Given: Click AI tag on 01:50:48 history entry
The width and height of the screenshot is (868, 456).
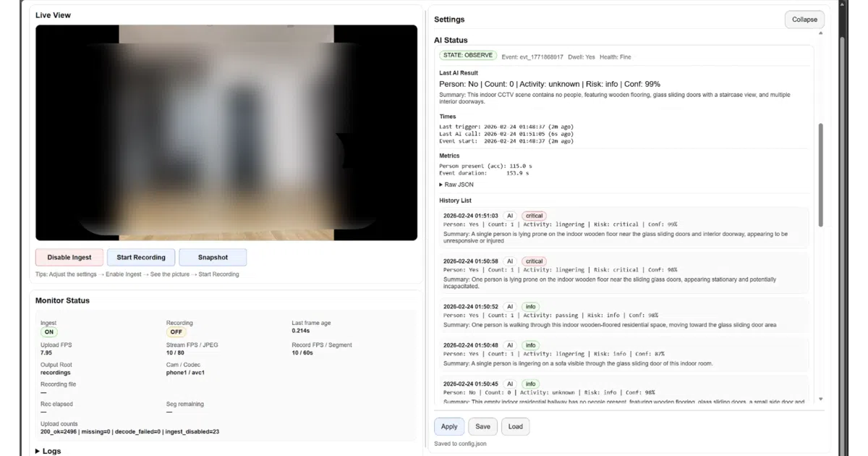Looking at the screenshot, I should (x=510, y=345).
